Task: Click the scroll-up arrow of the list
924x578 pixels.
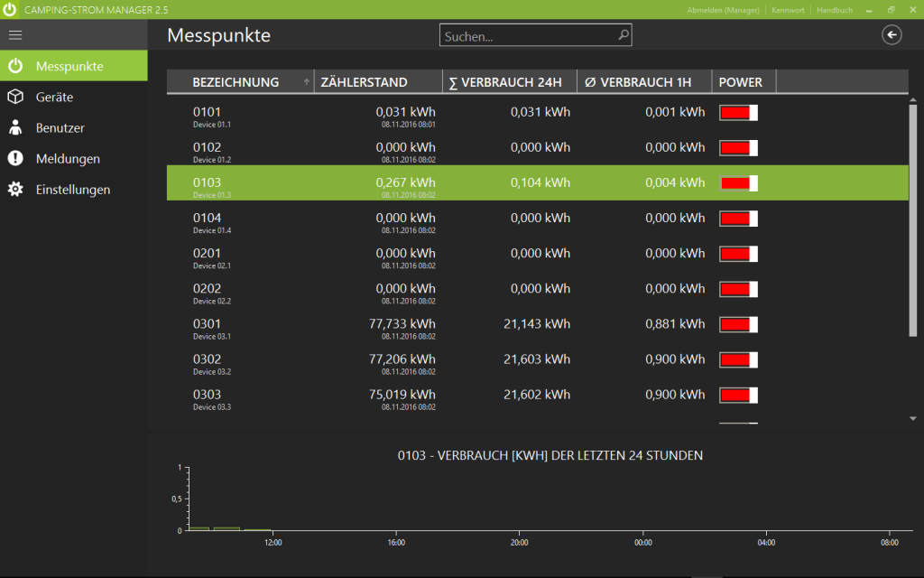Action: (x=913, y=100)
